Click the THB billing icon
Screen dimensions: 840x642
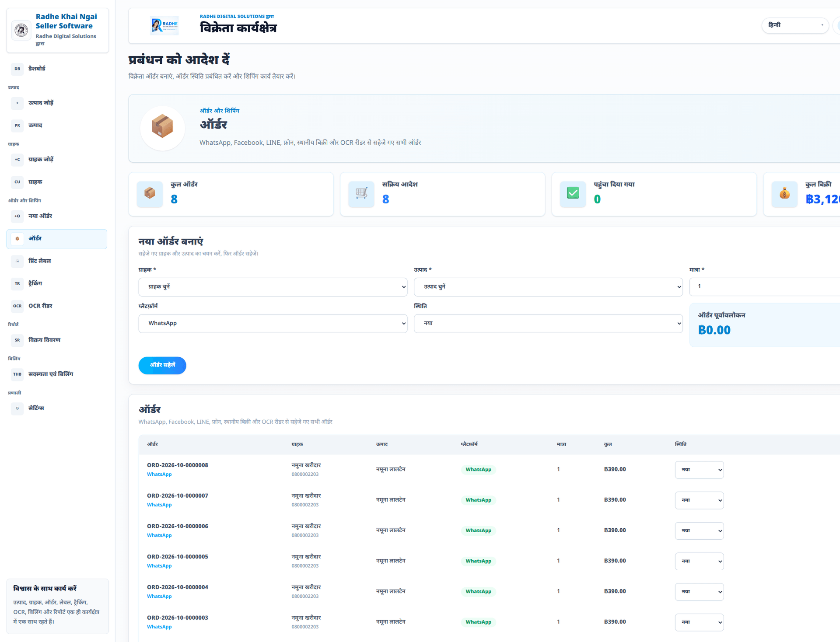point(17,374)
